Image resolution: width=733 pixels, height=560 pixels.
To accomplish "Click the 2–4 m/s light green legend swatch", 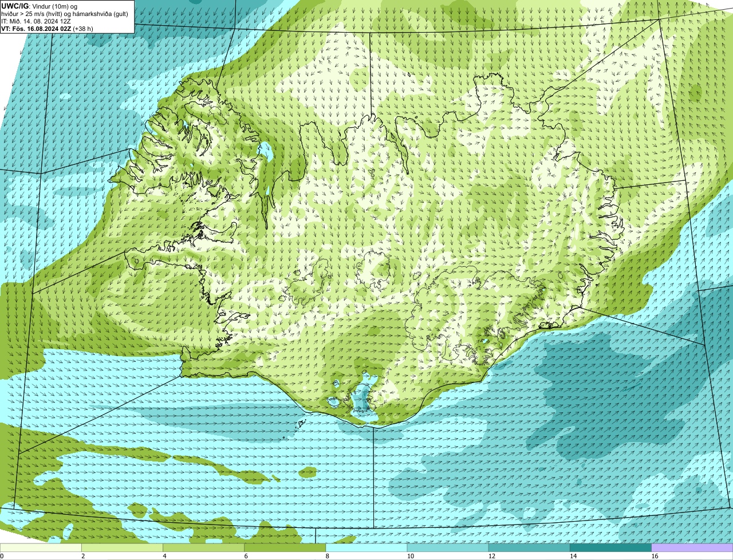I will (123, 547).
